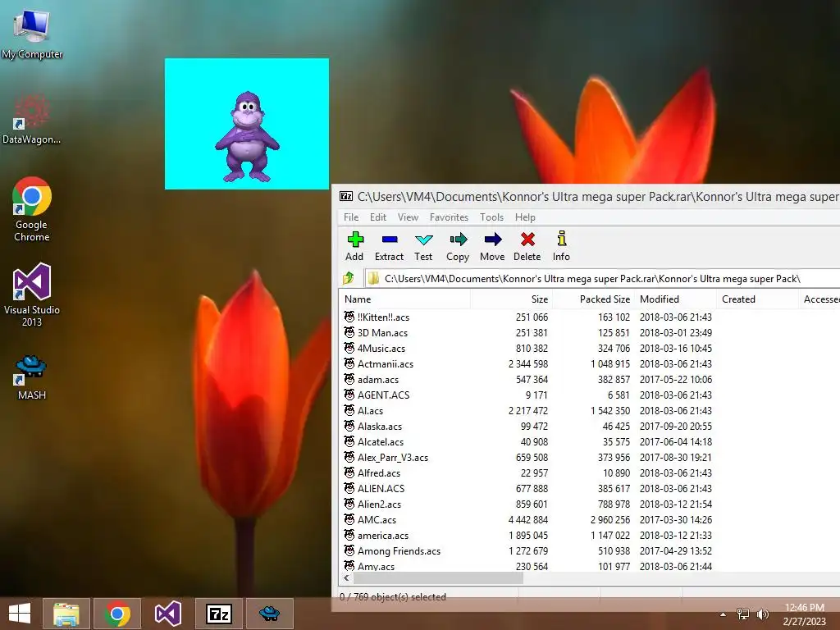
Task: Select the adam.acs file
Action: click(377, 379)
